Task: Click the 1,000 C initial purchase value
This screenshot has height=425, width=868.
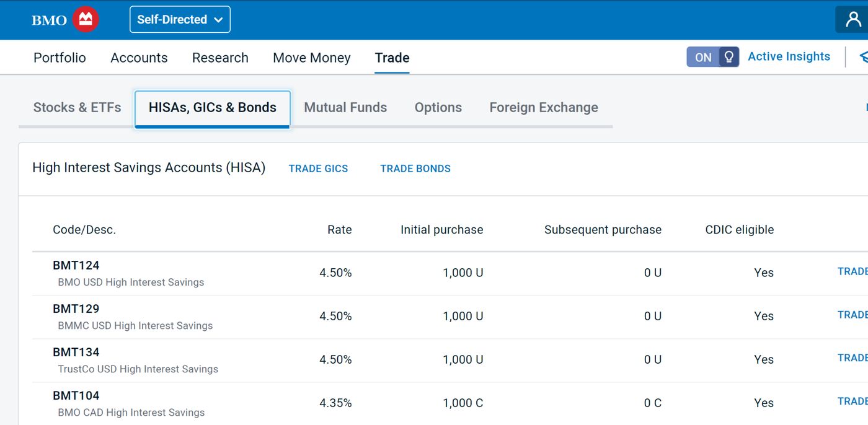Action: tap(463, 403)
